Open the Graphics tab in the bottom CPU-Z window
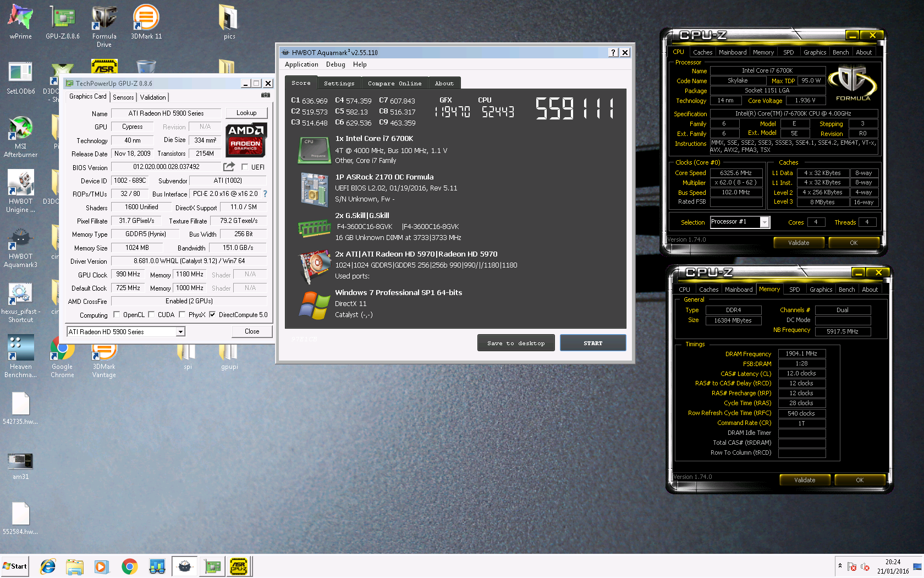924x578 pixels. pyautogui.click(x=821, y=290)
